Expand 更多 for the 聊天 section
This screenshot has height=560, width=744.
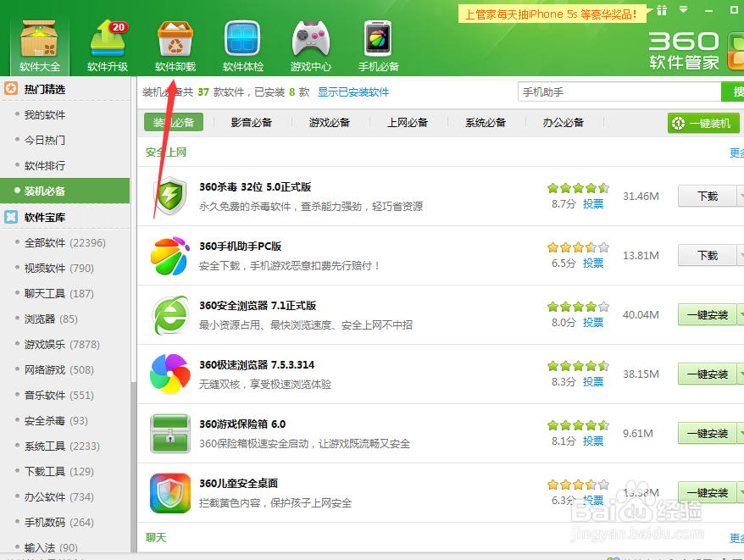tap(736, 538)
